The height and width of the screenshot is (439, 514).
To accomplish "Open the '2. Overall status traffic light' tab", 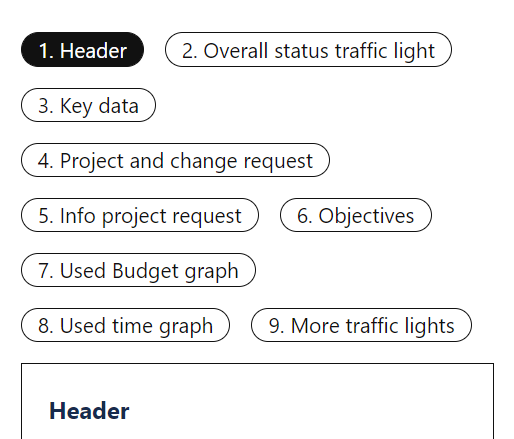I will [308, 50].
